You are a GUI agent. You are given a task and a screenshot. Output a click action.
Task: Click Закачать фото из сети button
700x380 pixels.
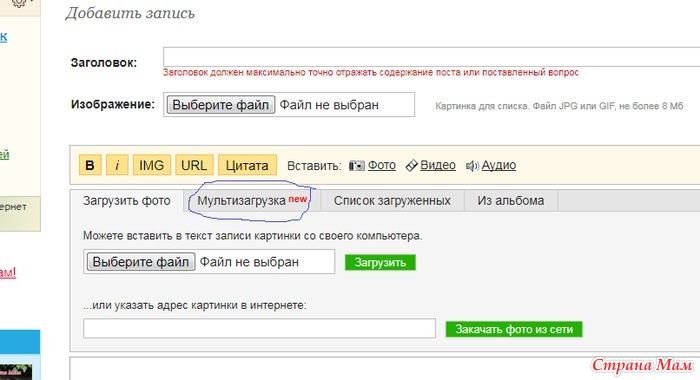(x=514, y=329)
